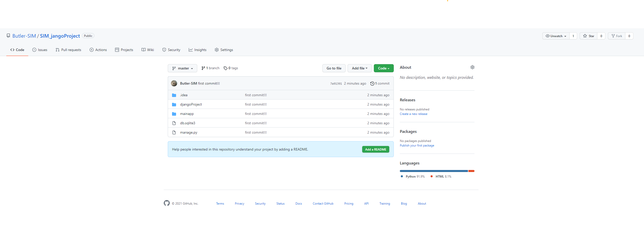Screen dimensions: 644x245
Task: Click the commit hash 7a91391
Action: point(336,84)
